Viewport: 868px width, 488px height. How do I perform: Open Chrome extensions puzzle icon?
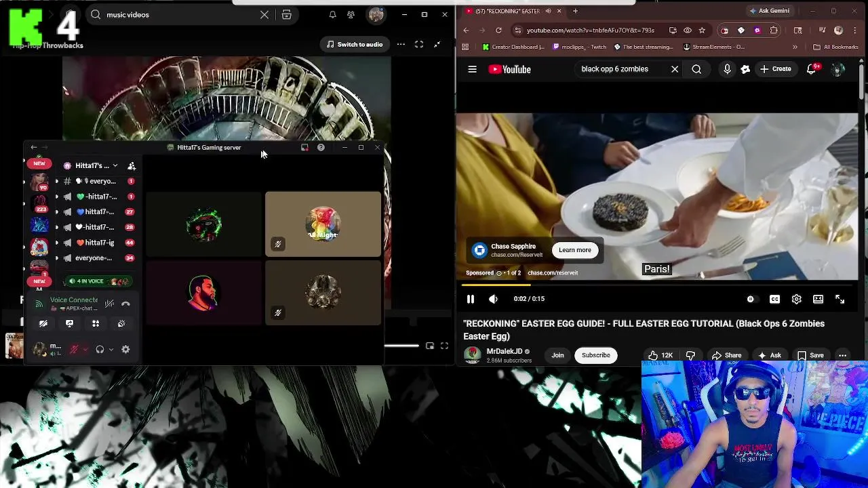pyautogui.click(x=774, y=30)
